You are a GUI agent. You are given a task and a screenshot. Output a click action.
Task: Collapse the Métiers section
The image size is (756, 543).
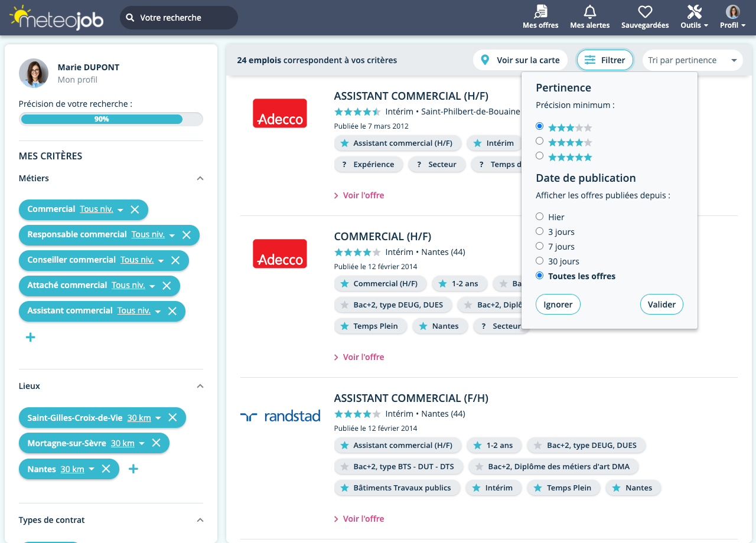pos(200,178)
